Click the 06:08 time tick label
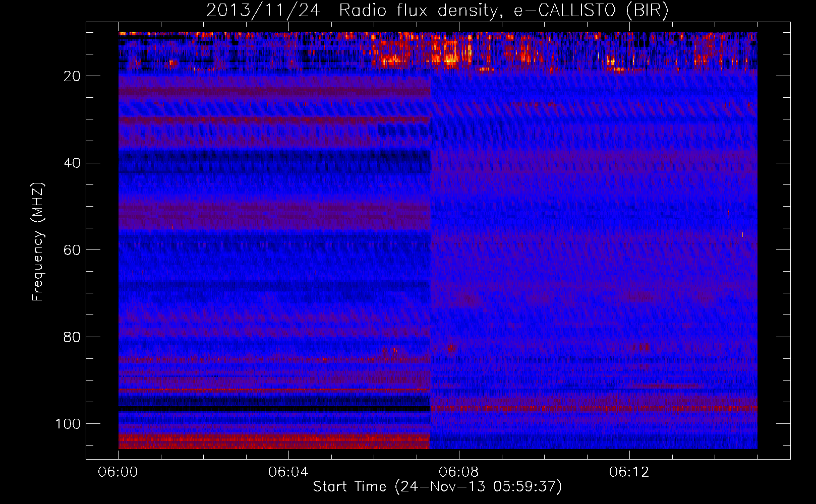The image size is (816, 504). coord(459,472)
